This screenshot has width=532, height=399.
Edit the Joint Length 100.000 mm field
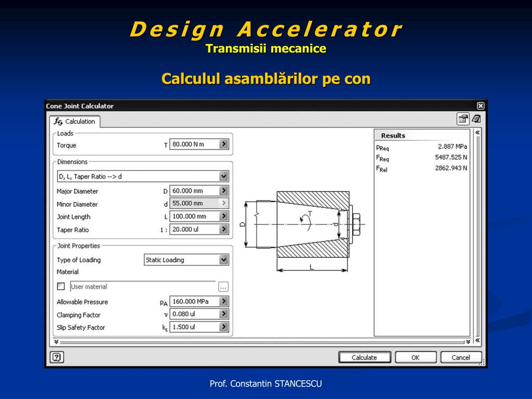(194, 216)
